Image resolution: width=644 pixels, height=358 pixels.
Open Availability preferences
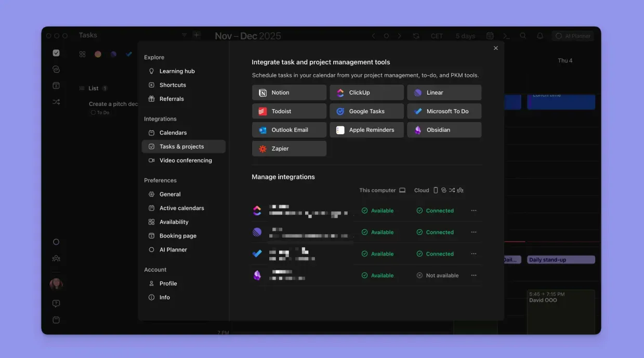(183, 222)
